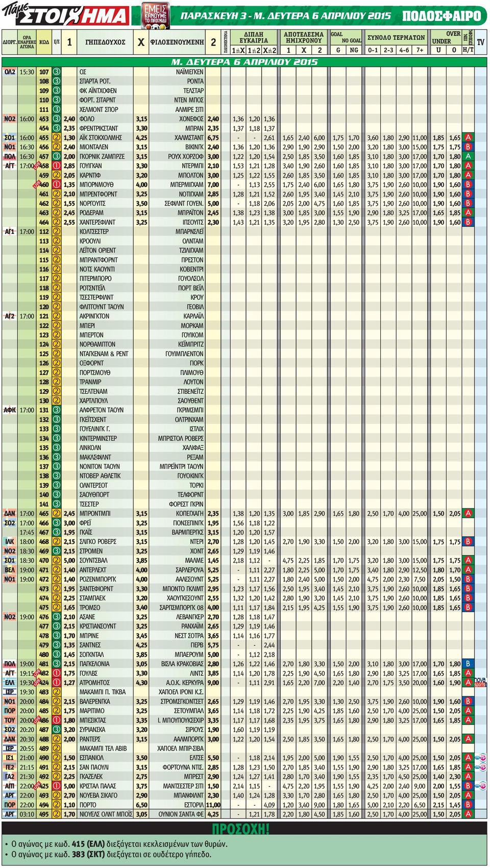490x868 pixels.
Task: Click the ΣΥΝΟΛΟ ΤΕΡΜΑΤΩΝ column header
Action: (x=396, y=38)
